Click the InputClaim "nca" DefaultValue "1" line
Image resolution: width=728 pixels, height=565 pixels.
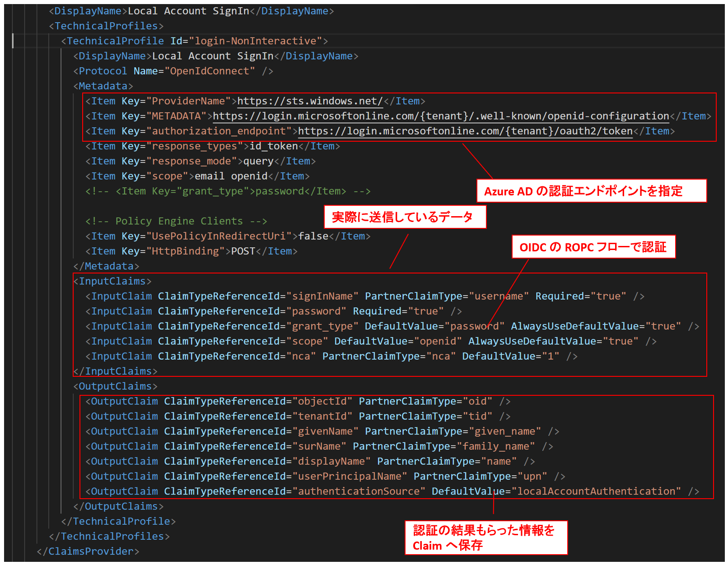[331, 357]
